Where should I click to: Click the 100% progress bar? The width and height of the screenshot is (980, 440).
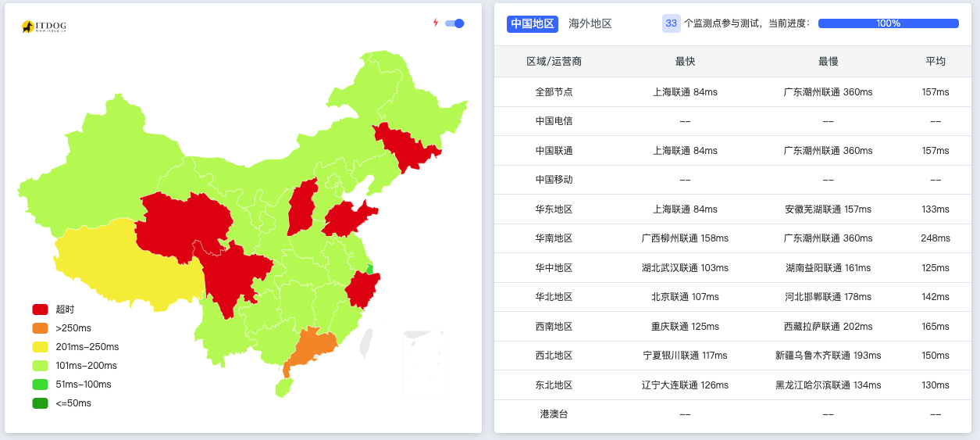pos(888,23)
